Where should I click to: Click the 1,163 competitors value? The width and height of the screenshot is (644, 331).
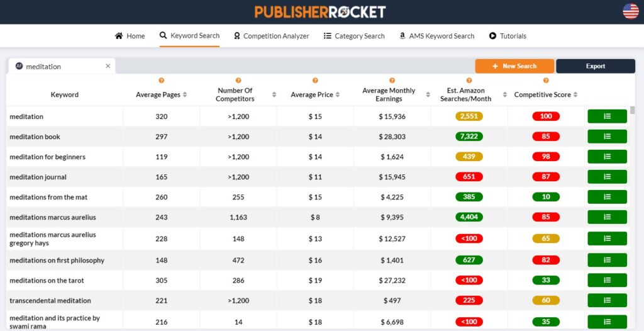click(238, 217)
